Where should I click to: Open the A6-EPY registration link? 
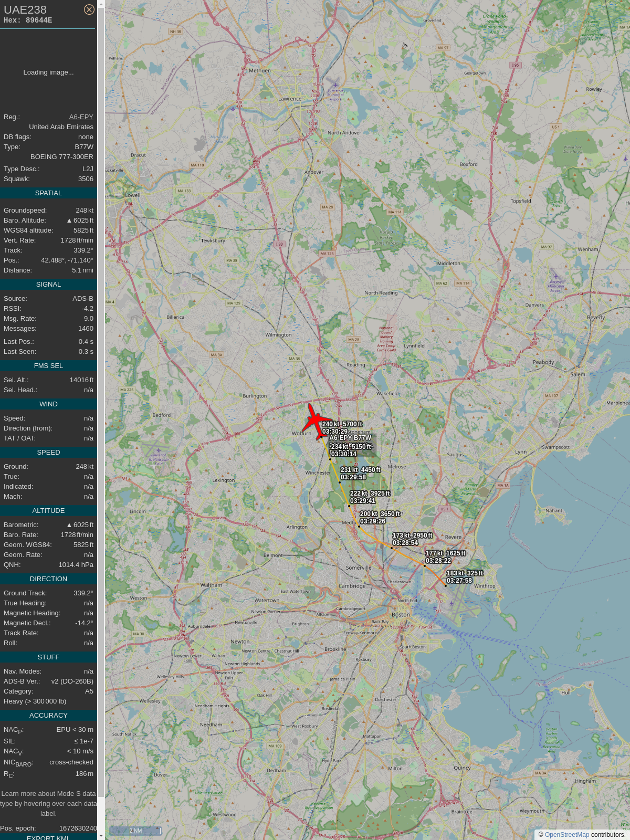point(81,117)
